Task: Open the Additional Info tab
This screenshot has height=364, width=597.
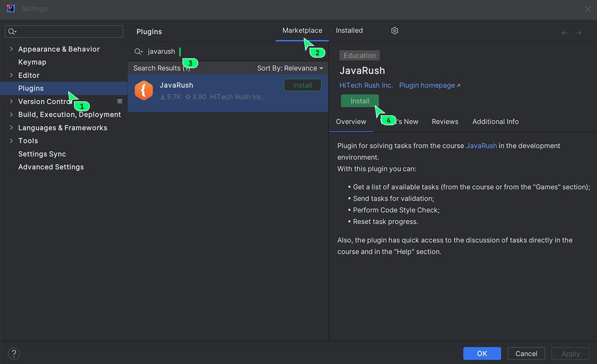Action: coord(495,122)
